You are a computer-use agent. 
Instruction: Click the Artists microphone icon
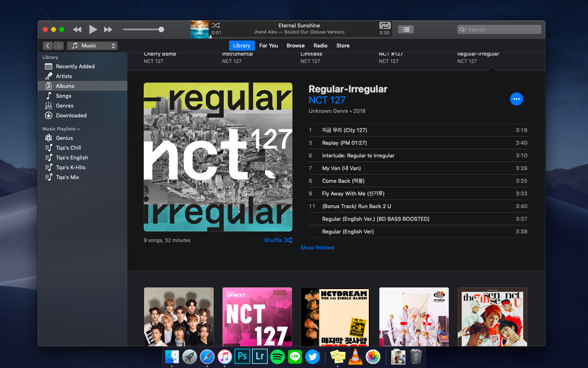[x=49, y=76]
